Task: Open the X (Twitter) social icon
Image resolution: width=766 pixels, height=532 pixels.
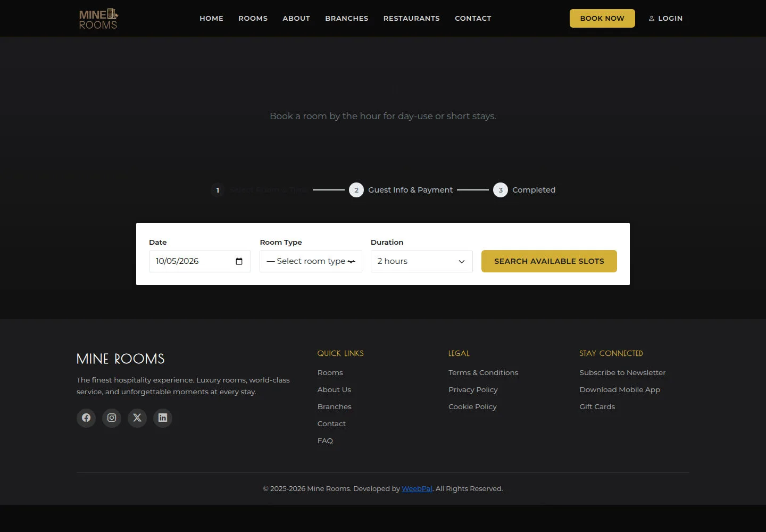Action: point(137,418)
